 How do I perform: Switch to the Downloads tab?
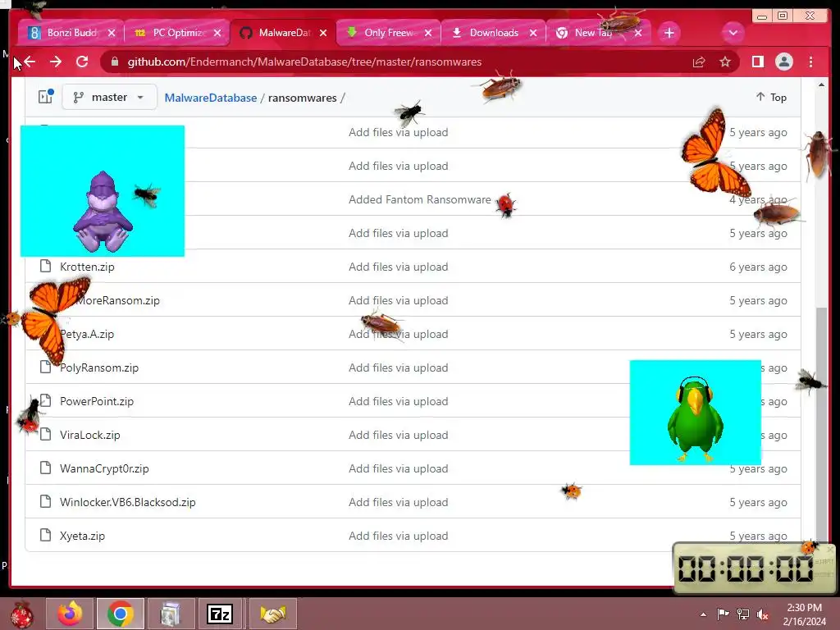point(493,33)
